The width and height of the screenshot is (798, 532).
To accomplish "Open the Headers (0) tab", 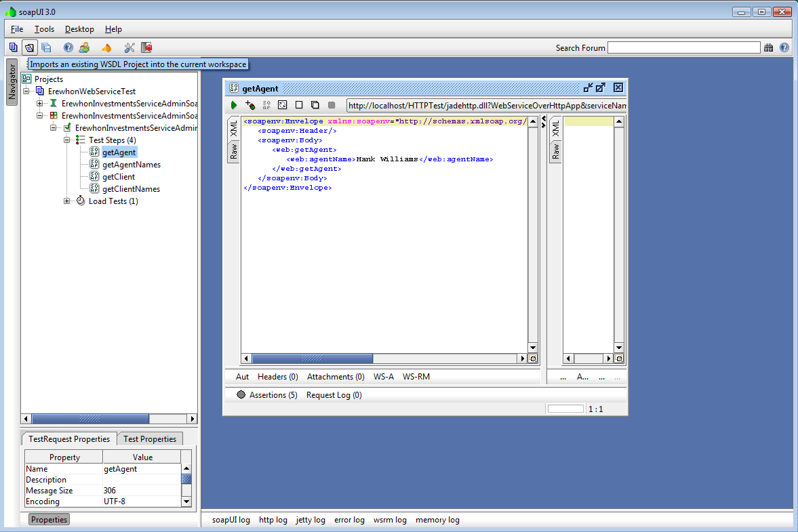I will (278, 377).
